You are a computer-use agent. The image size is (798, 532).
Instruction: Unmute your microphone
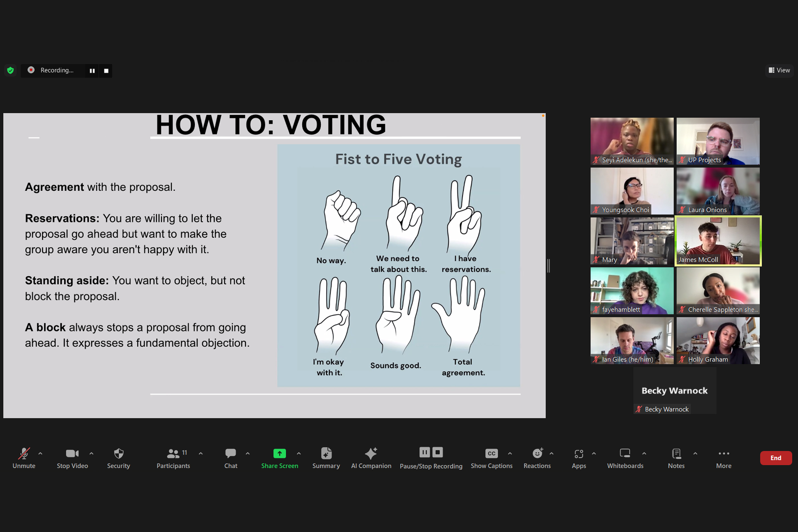(x=24, y=454)
